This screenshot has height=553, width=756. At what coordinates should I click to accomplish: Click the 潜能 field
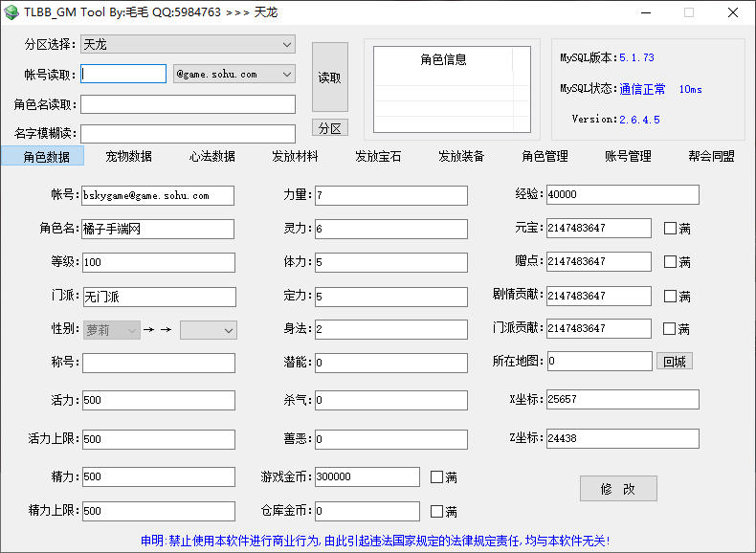click(391, 363)
